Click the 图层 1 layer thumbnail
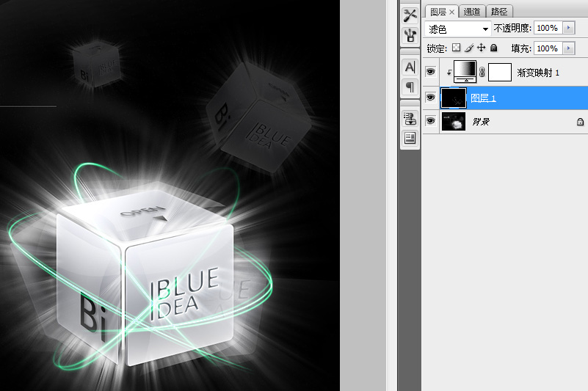 tap(454, 98)
